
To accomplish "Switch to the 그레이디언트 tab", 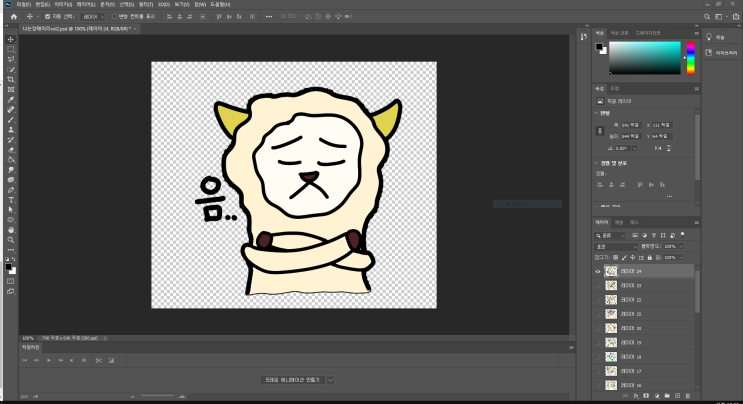I will click(648, 33).
